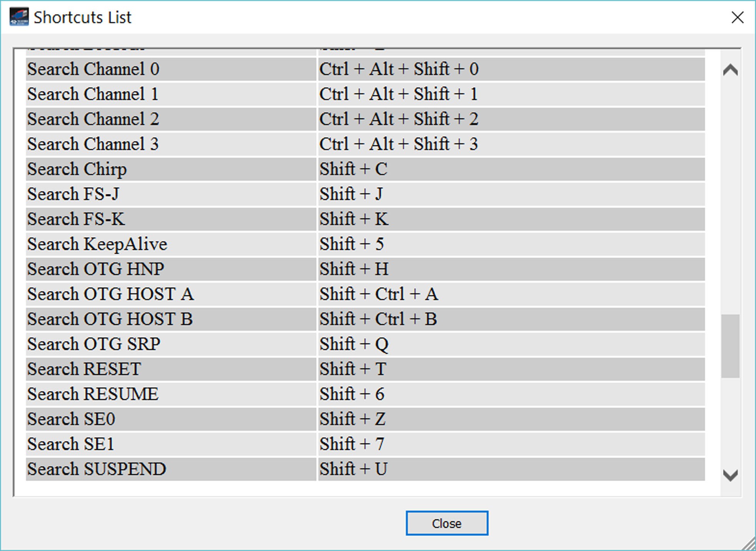Click the Close button
Image resolution: width=756 pixels, height=551 pixels.
[x=447, y=523]
